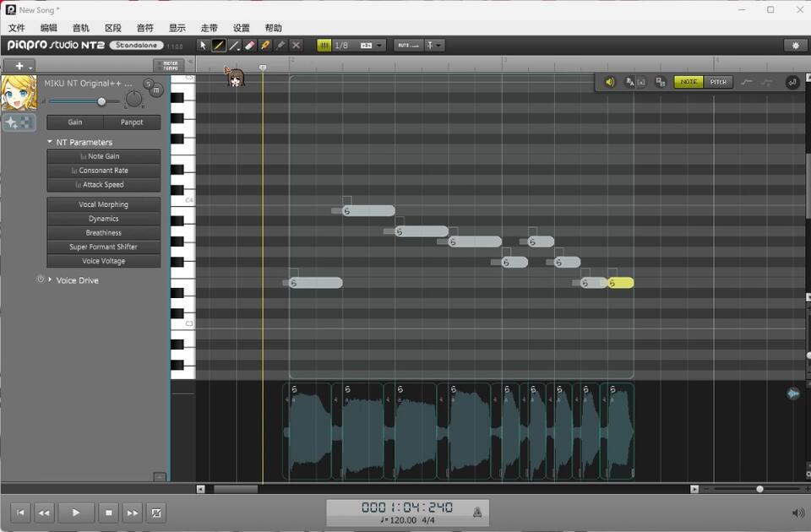
Task: Open the Vocal Morphing parameter
Action: click(103, 204)
